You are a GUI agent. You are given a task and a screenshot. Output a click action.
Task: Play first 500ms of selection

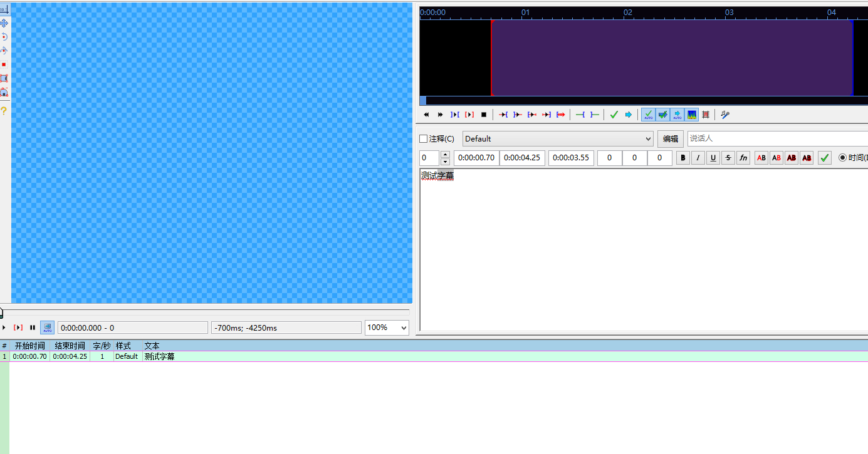[532, 115]
